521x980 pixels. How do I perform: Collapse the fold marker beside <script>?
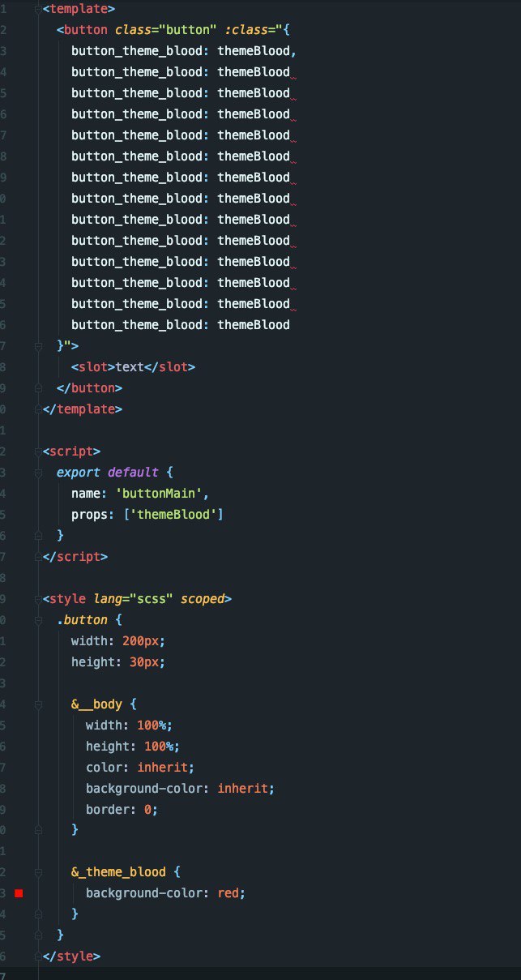[37, 451]
